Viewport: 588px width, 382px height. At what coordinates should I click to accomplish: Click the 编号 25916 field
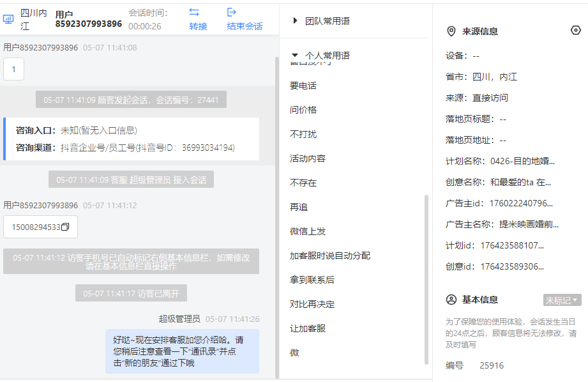[475, 365]
